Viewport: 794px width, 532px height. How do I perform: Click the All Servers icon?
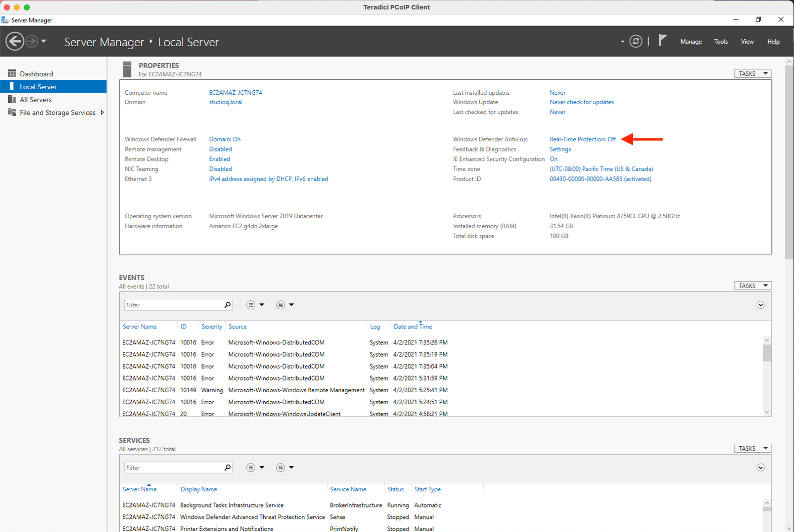pos(12,99)
